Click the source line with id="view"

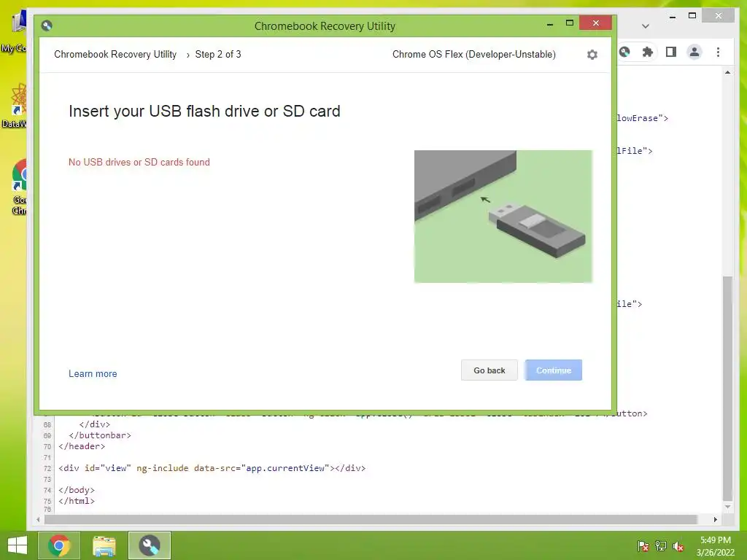(x=212, y=468)
